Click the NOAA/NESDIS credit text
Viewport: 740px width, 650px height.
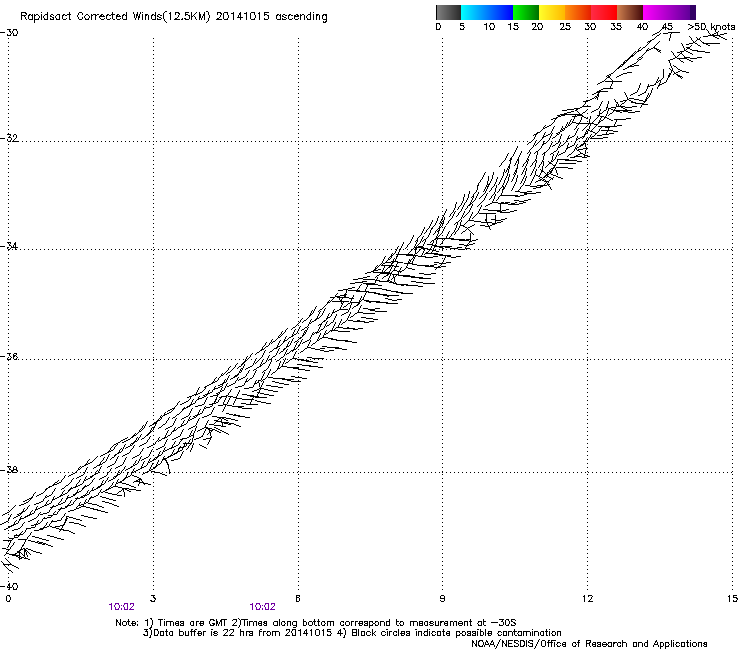click(589, 644)
